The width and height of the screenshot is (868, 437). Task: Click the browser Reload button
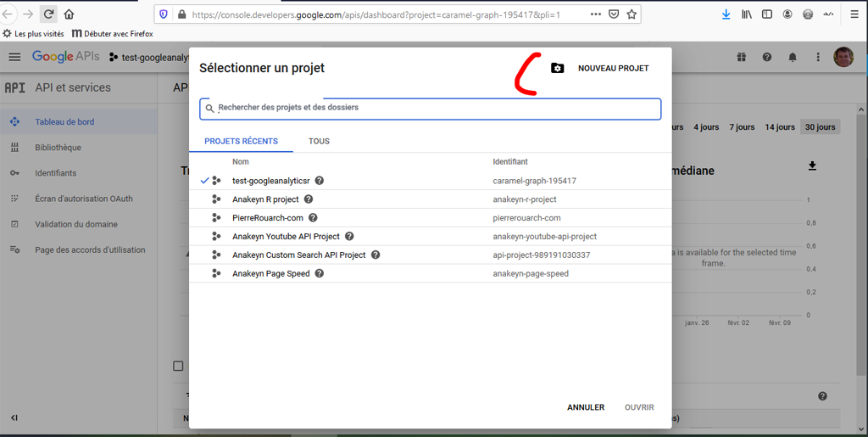point(48,14)
